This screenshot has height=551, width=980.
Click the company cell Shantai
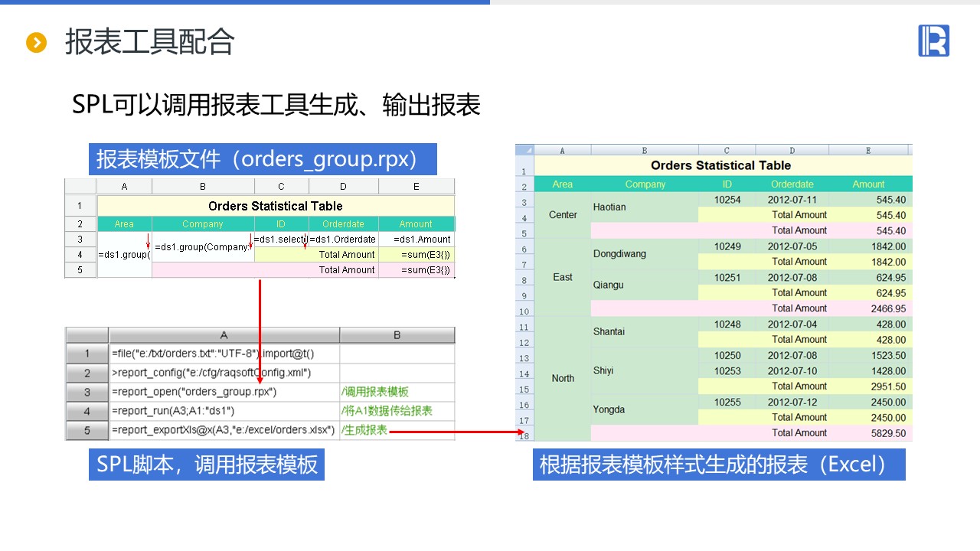coord(645,331)
